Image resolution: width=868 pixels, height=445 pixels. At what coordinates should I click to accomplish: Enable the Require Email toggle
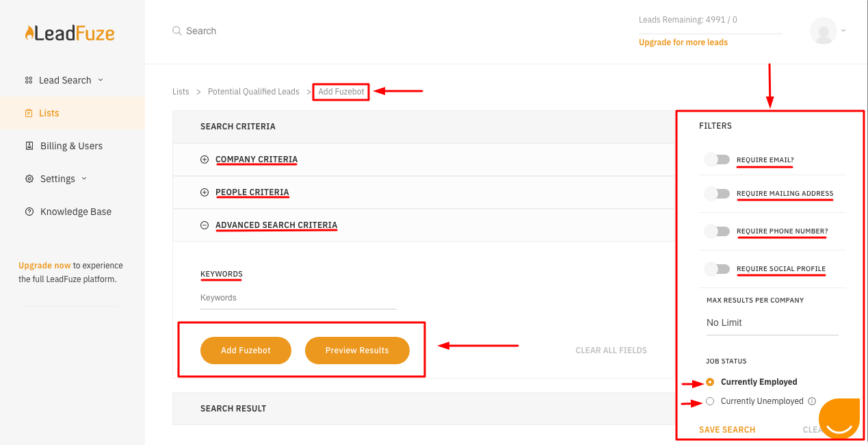pyautogui.click(x=717, y=160)
